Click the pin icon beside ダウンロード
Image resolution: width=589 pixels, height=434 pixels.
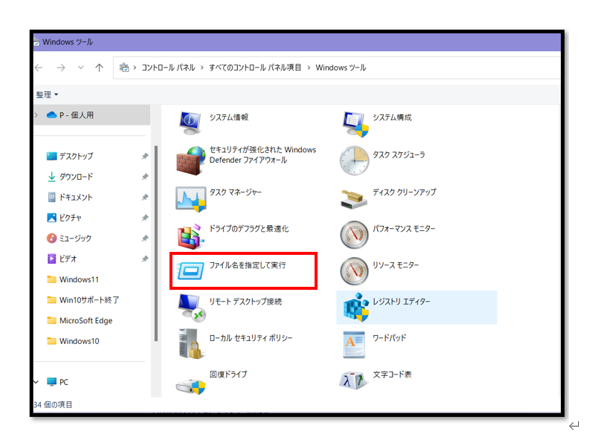coord(145,177)
